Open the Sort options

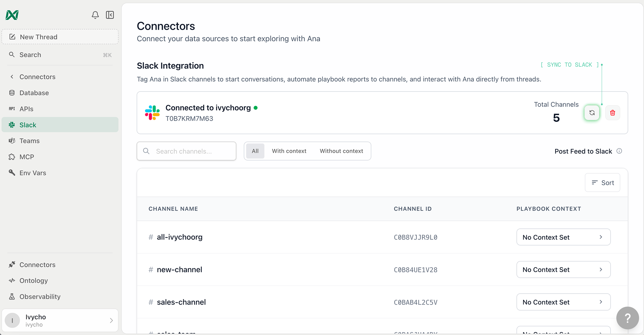(602, 183)
